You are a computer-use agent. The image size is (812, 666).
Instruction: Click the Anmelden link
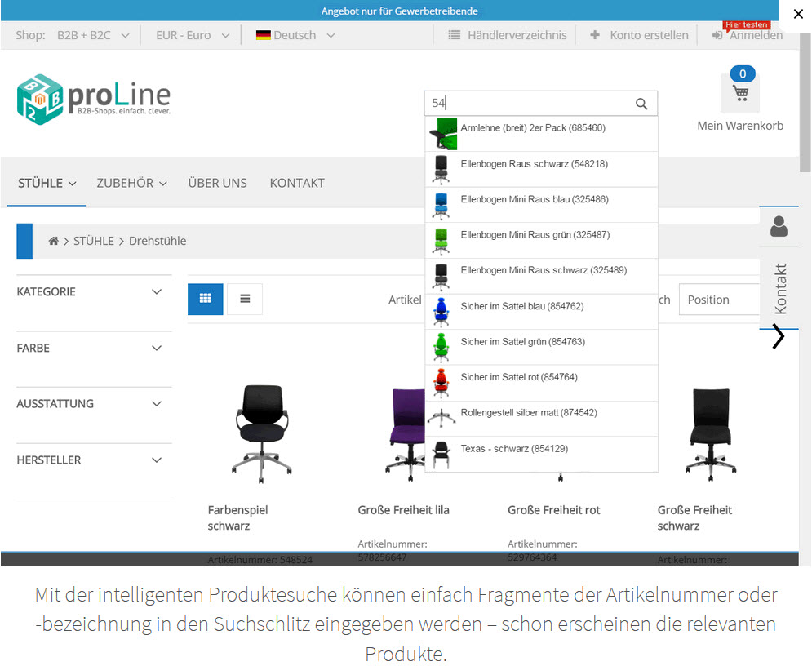(x=756, y=36)
